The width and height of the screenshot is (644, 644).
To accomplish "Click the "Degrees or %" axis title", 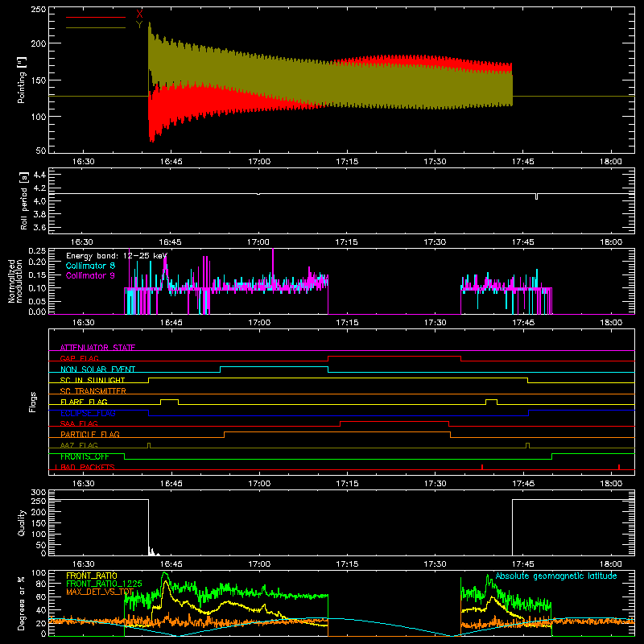I will tap(22, 603).
